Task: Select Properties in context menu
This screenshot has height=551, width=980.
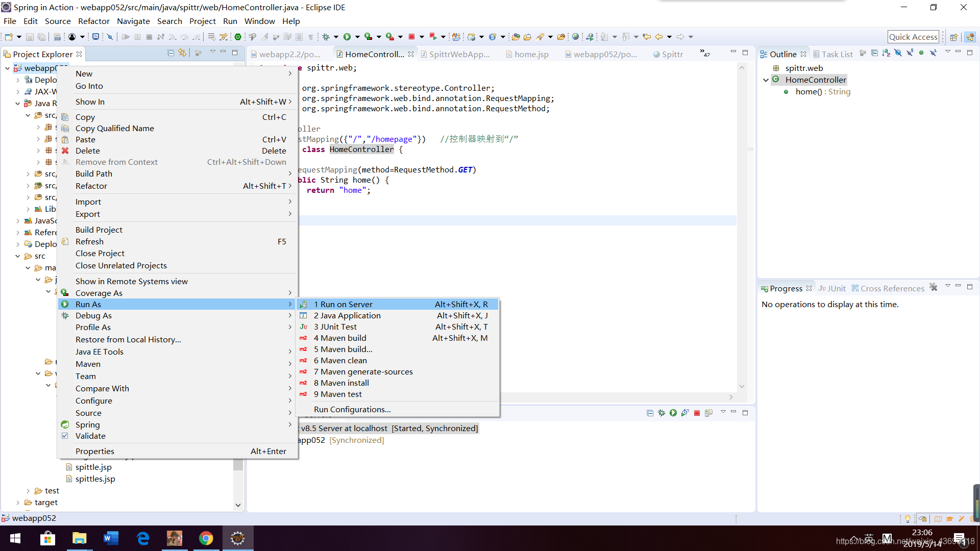Action: point(177,452)
